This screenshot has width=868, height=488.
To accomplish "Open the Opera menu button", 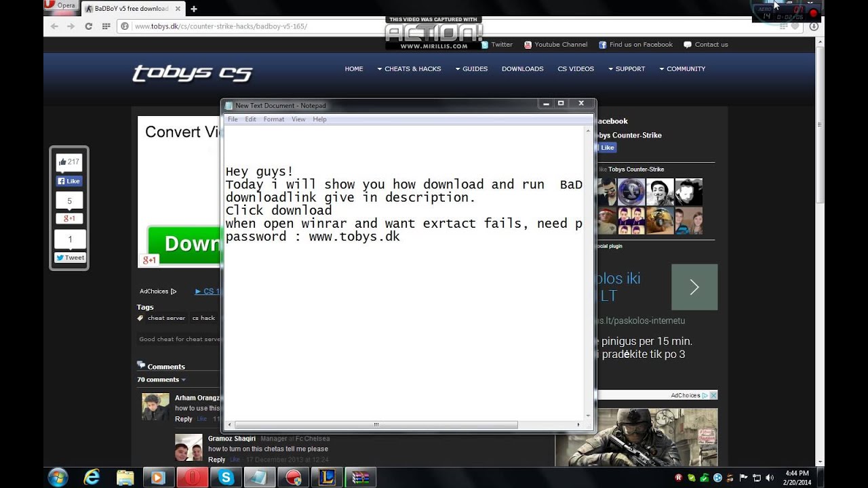I will [60, 5].
